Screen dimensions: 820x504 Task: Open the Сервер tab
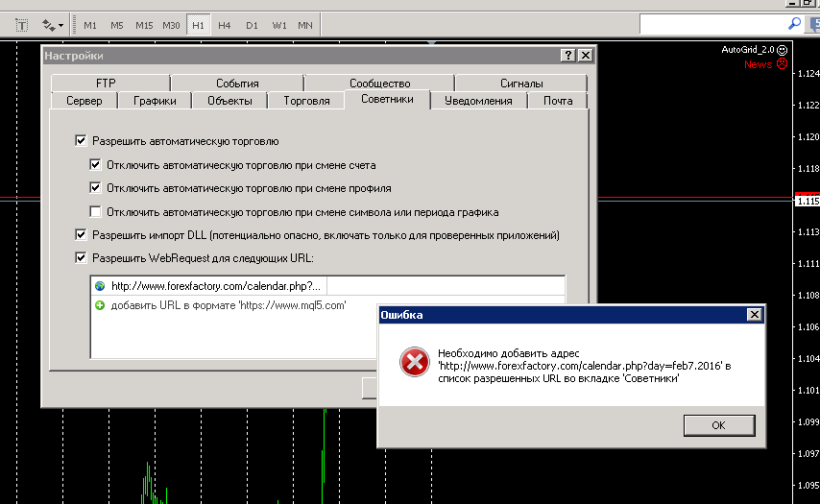tap(84, 101)
